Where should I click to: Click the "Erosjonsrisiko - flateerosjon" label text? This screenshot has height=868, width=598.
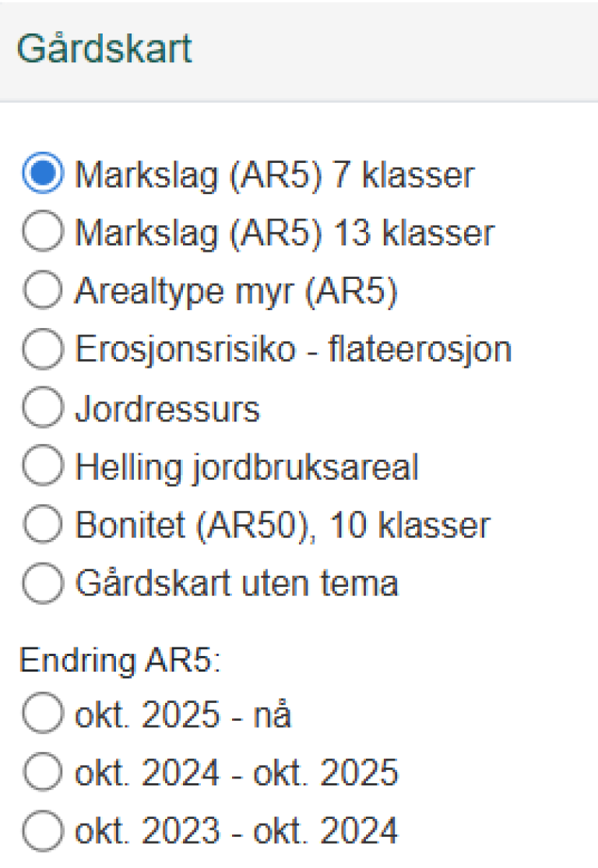tap(293, 350)
